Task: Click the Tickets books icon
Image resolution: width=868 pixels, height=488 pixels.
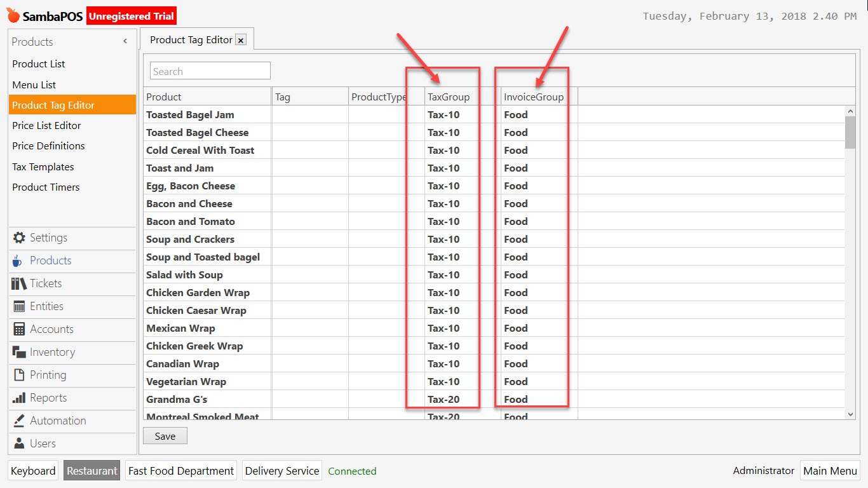Action: (19, 283)
